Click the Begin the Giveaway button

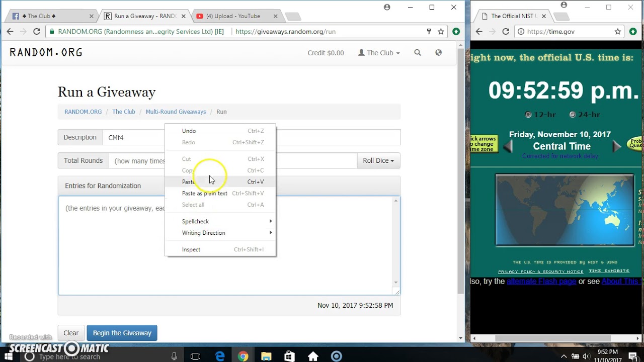point(122,333)
